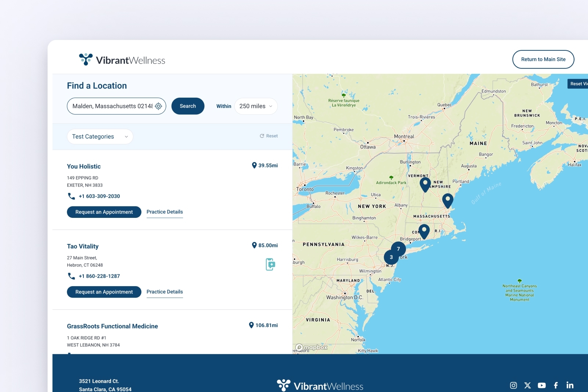588x392 pixels.
Task: Click the map pin in New Hampshire
Action: pyautogui.click(x=425, y=184)
